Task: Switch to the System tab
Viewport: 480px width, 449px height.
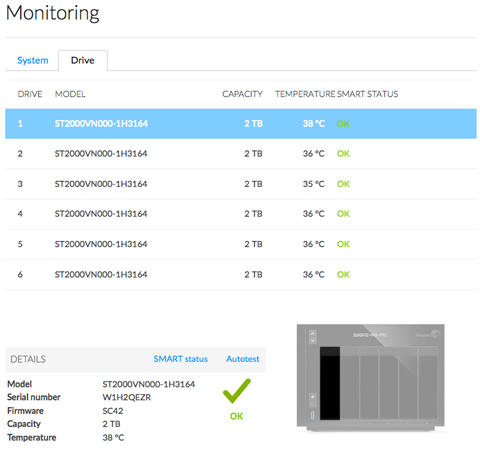Action: (x=33, y=60)
